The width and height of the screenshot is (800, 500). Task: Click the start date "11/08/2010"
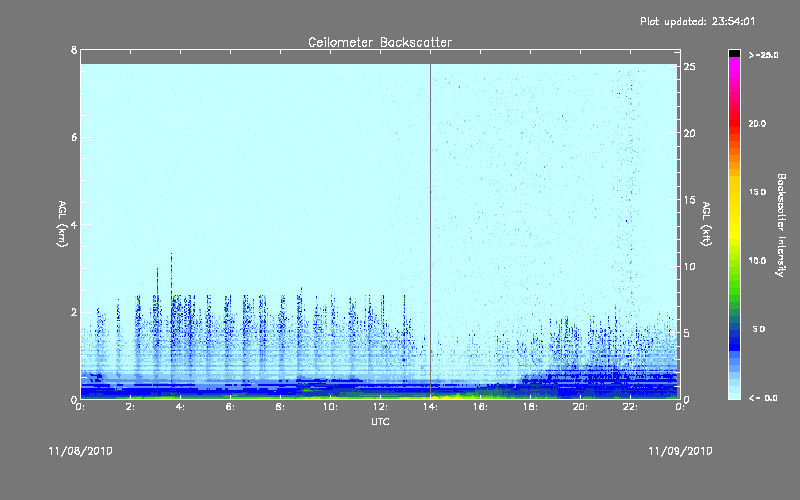(x=81, y=451)
